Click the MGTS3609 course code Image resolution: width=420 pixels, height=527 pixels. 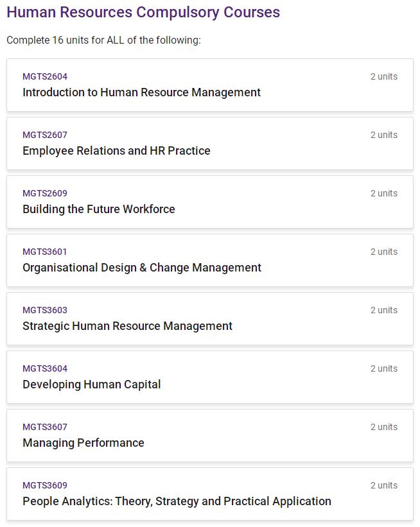[x=45, y=485]
